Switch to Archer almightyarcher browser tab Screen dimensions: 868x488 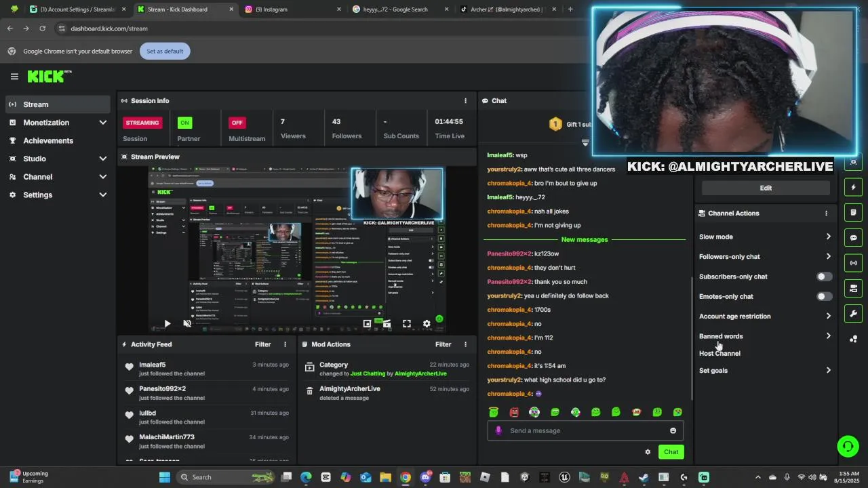tap(507, 9)
